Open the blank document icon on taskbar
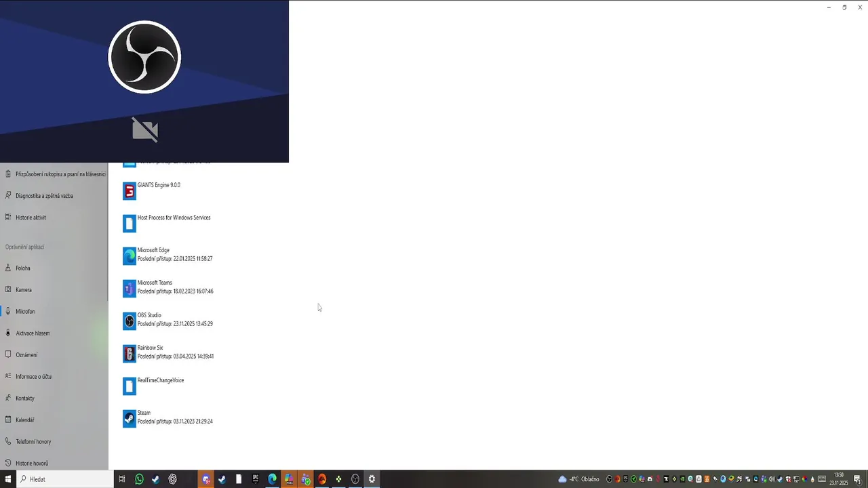The image size is (868, 488). click(239, 479)
